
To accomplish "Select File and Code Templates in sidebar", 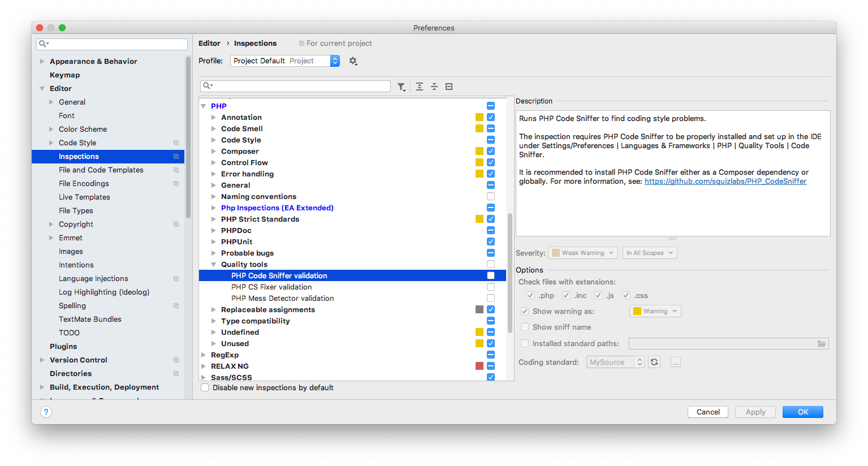I will tap(101, 170).
